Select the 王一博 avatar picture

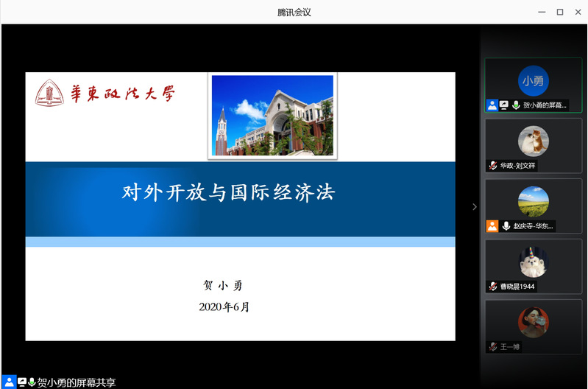[x=533, y=323]
